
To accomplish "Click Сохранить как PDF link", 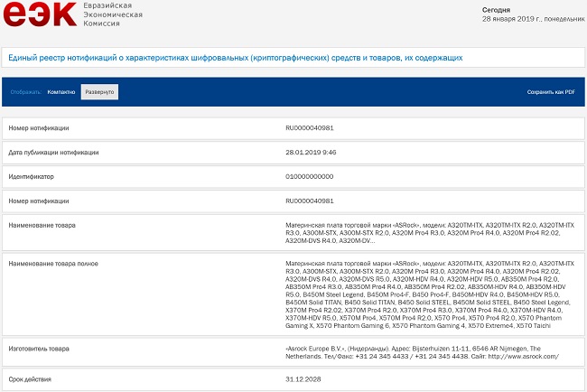I will point(551,92).
